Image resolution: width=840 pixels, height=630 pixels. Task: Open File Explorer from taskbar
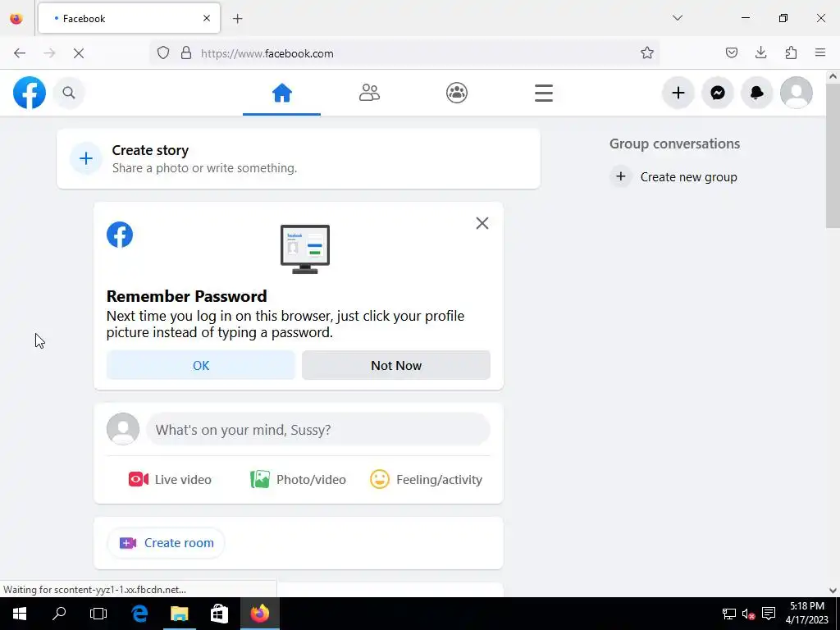(x=180, y=614)
